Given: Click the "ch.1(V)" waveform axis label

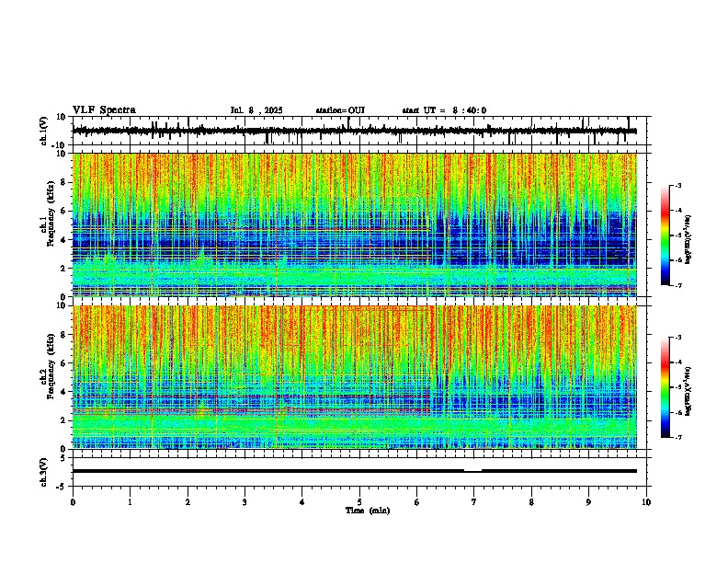Looking at the screenshot, I should click(44, 131).
